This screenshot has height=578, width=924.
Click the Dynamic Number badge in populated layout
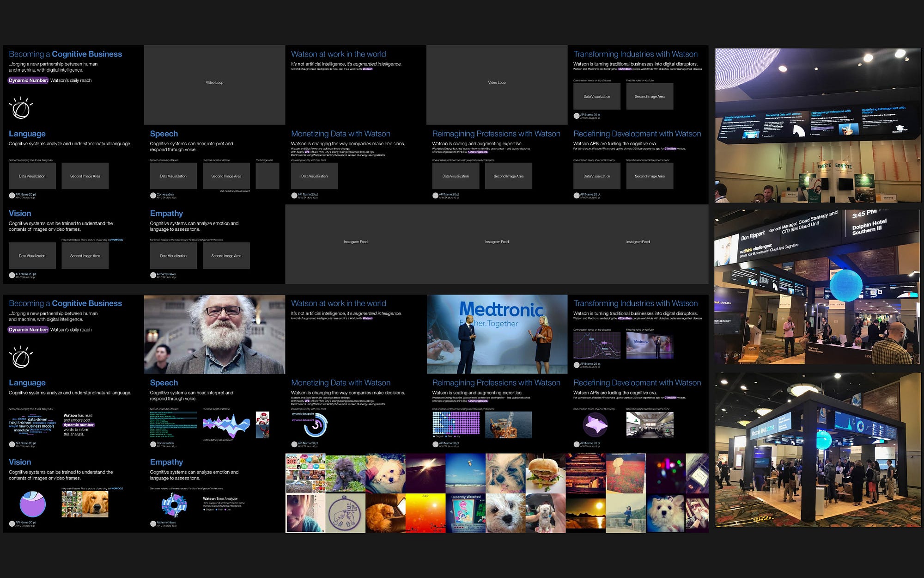(x=28, y=330)
